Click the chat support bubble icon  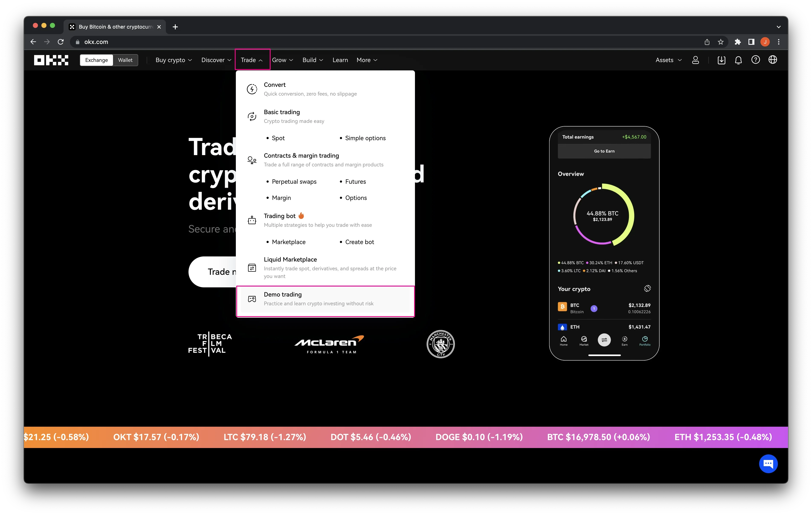point(769,464)
